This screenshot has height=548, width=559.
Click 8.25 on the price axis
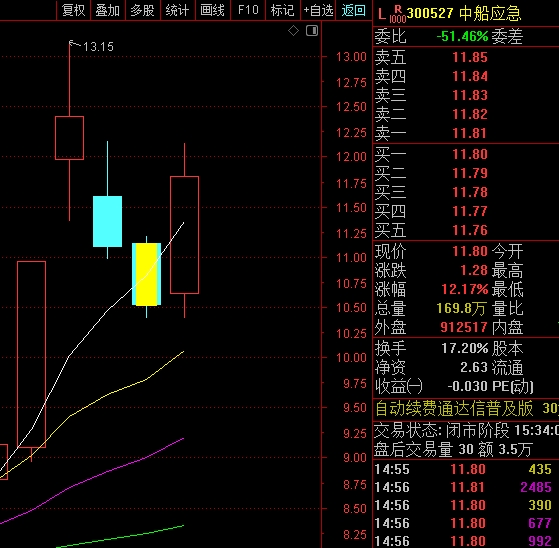(355, 534)
